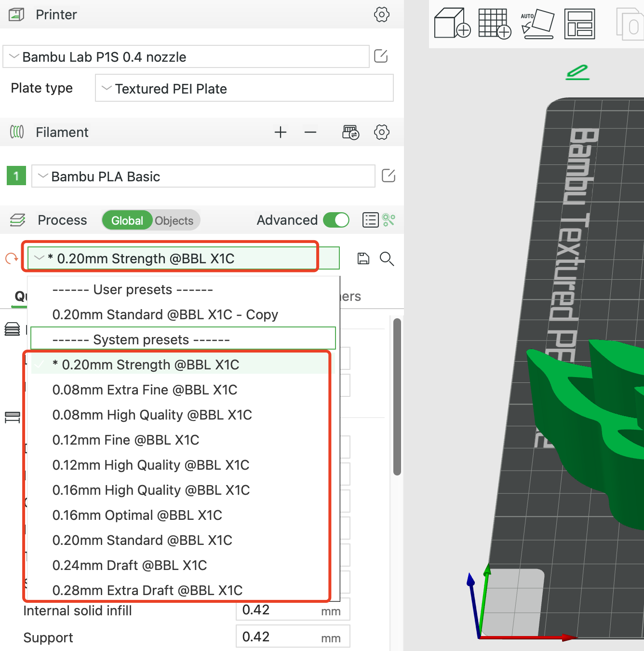The width and height of the screenshot is (644, 651).
Task: Open Printer settings gear
Action: click(x=381, y=14)
